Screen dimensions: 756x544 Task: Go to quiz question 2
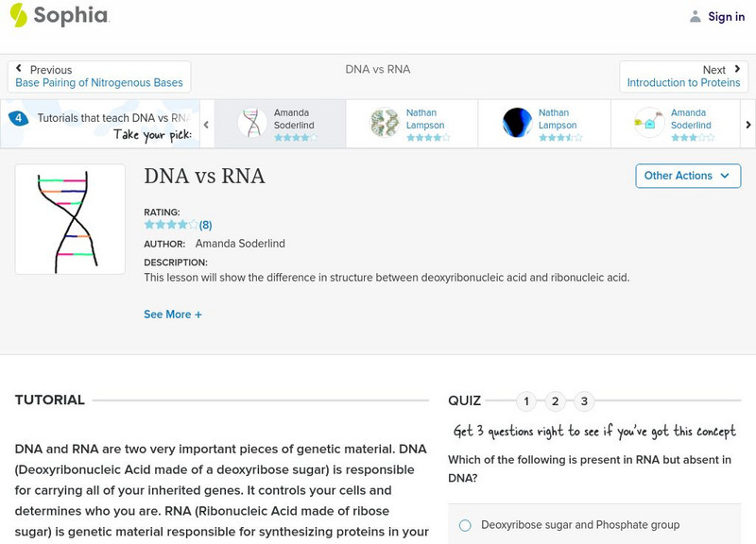pos(556,401)
